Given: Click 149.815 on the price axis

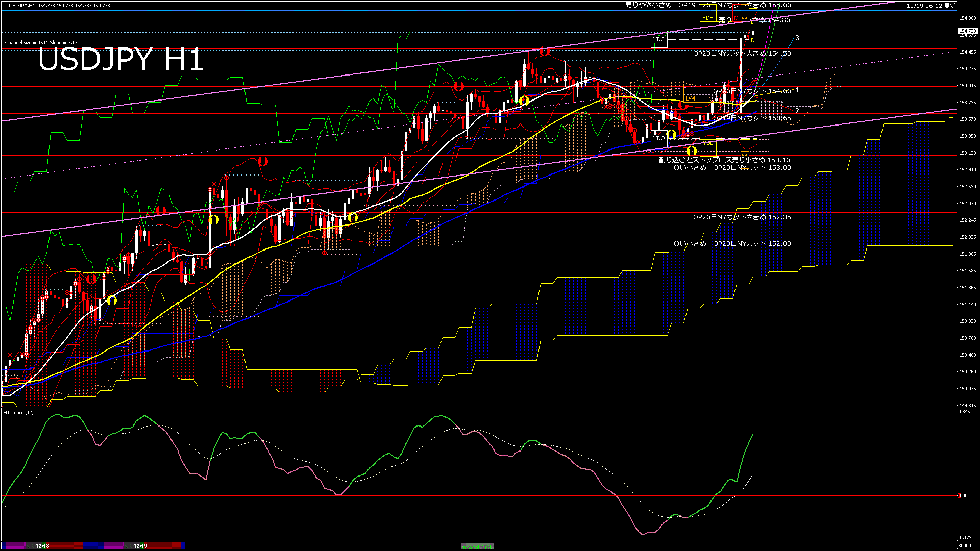Looking at the screenshot, I should pos(968,405).
